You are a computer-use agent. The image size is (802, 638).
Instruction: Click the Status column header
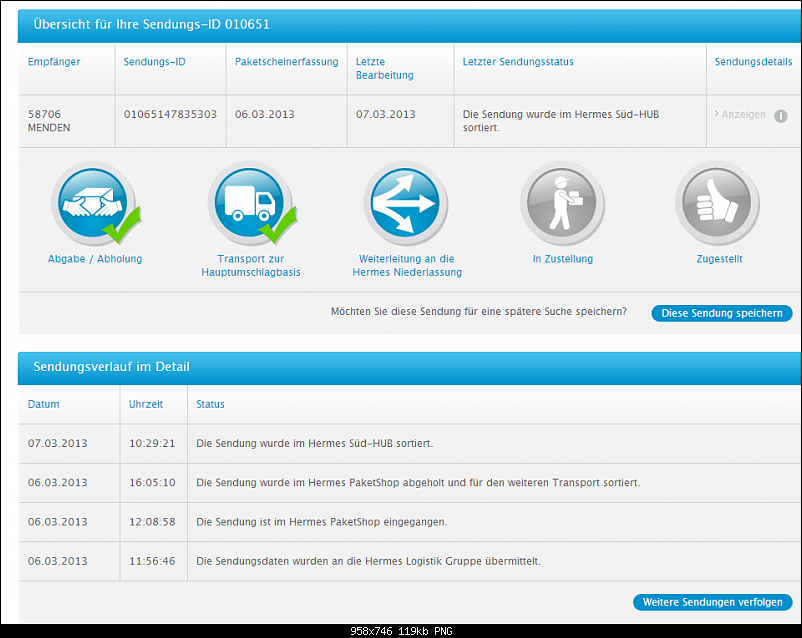click(x=210, y=404)
